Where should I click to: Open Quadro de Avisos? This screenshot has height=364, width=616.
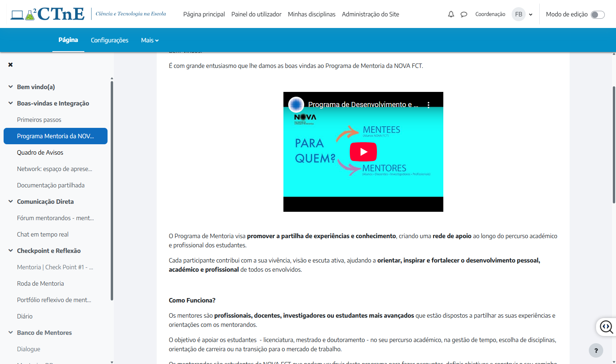[x=40, y=152]
